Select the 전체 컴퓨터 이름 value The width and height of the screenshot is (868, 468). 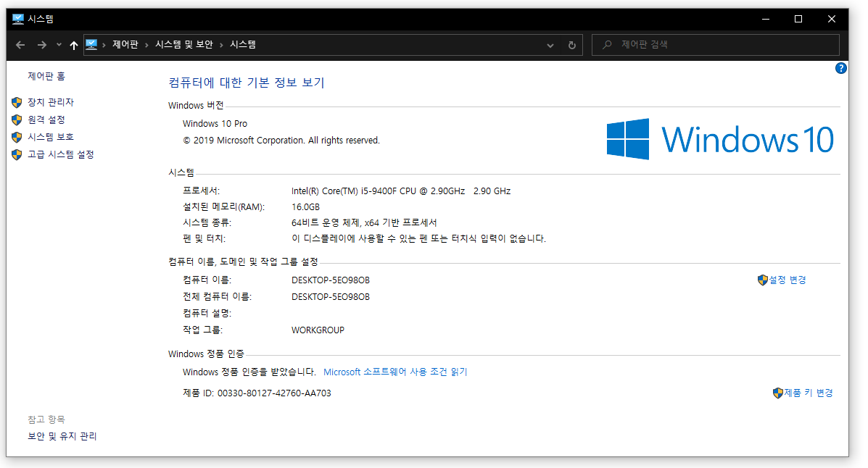pos(331,296)
